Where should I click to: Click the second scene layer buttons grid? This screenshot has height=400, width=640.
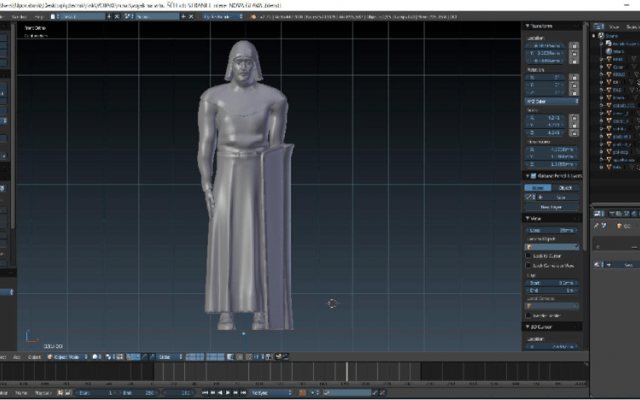click(x=215, y=357)
